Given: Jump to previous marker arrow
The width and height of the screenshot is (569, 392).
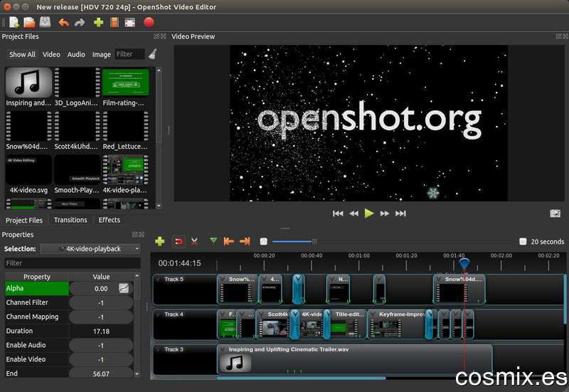Looking at the screenshot, I should coord(228,241).
